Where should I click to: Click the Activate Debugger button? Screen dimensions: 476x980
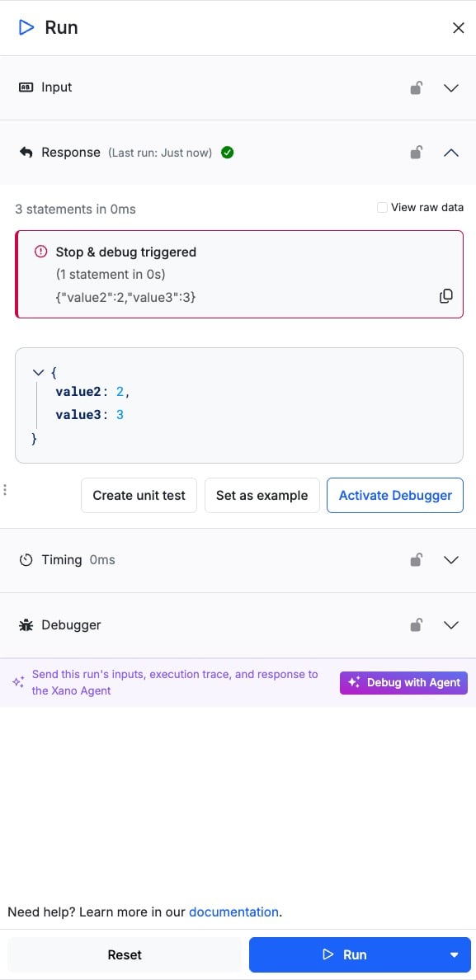[x=395, y=496]
